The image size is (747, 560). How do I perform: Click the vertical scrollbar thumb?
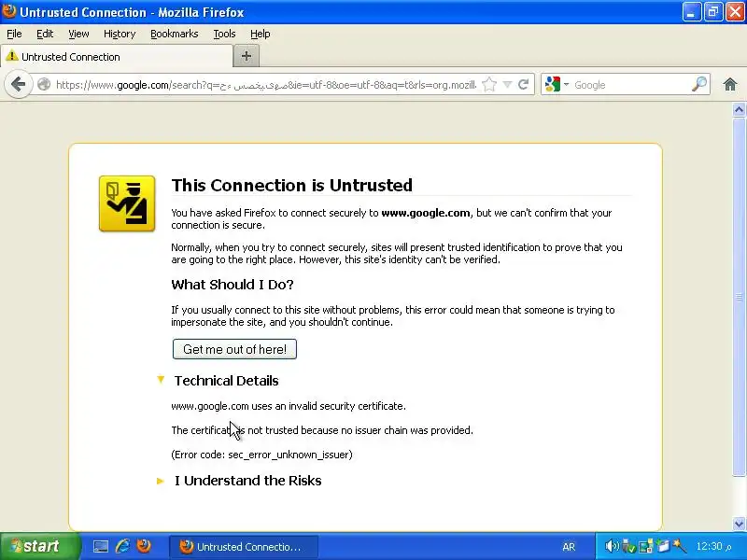click(739, 297)
